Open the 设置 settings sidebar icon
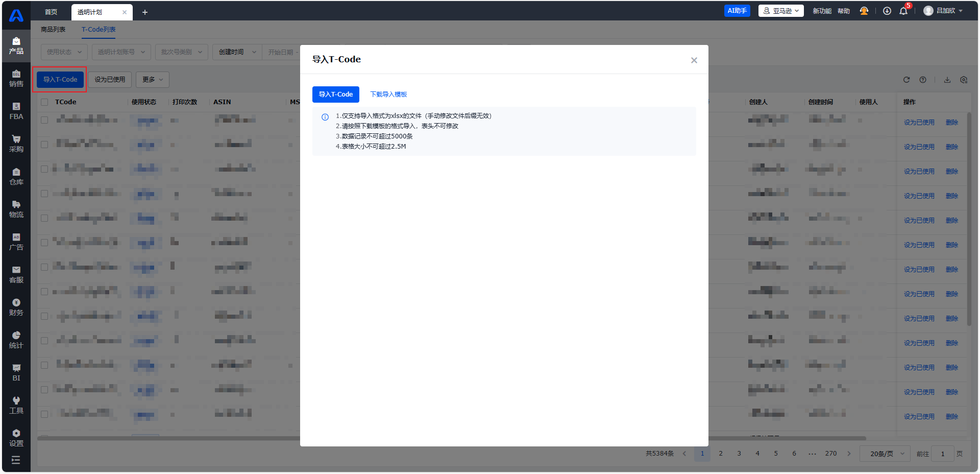Viewport: 980px width, 474px height. [16, 438]
